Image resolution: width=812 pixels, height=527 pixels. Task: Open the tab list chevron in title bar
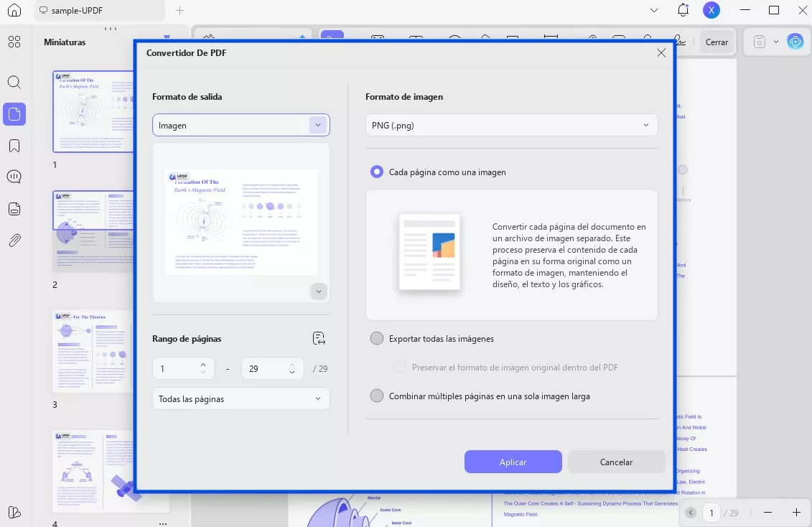click(x=654, y=10)
